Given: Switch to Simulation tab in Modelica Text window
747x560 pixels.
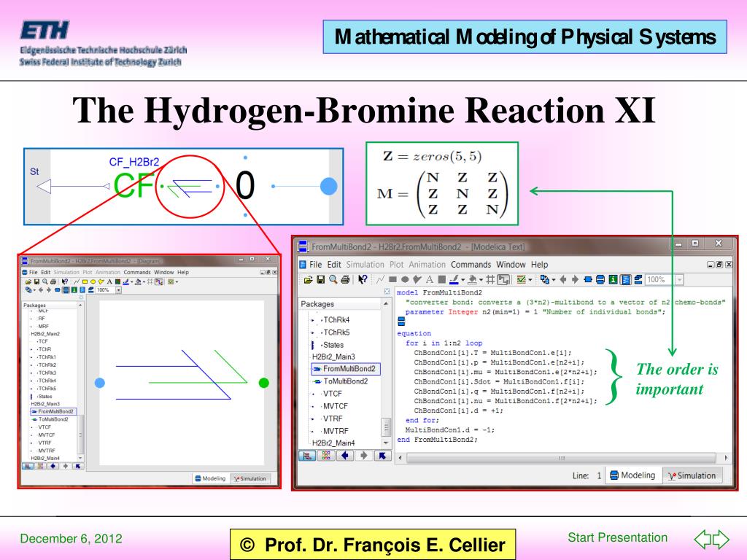Looking at the screenshot, I should (692, 475).
